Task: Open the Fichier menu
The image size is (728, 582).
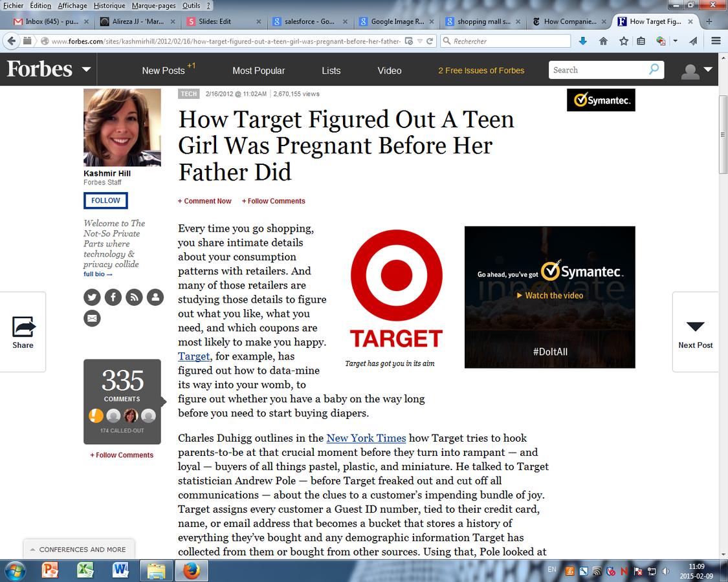Action: coord(13,6)
